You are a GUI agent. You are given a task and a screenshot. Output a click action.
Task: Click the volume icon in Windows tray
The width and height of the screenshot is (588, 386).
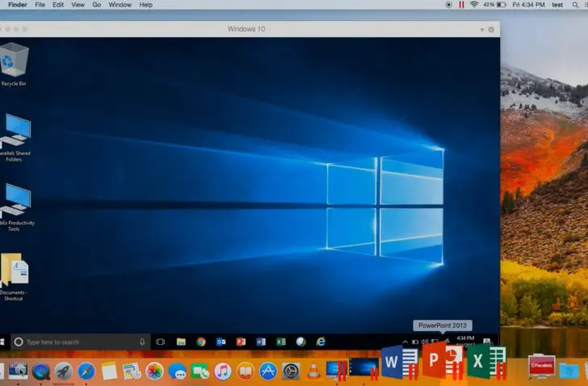coord(425,342)
